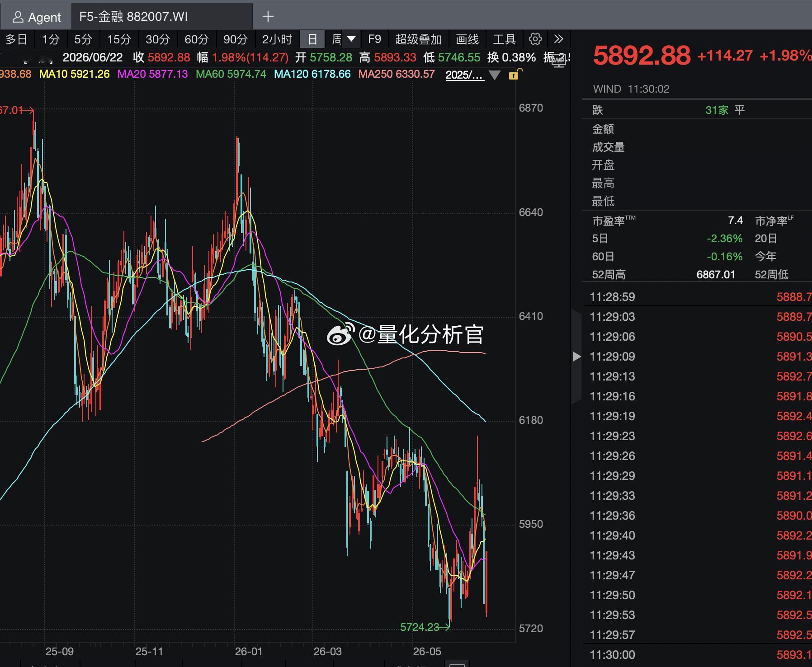812x667 pixels.
Task: Open the gray triangle date range dropdown
Action: pyautogui.click(x=495, y=75)
